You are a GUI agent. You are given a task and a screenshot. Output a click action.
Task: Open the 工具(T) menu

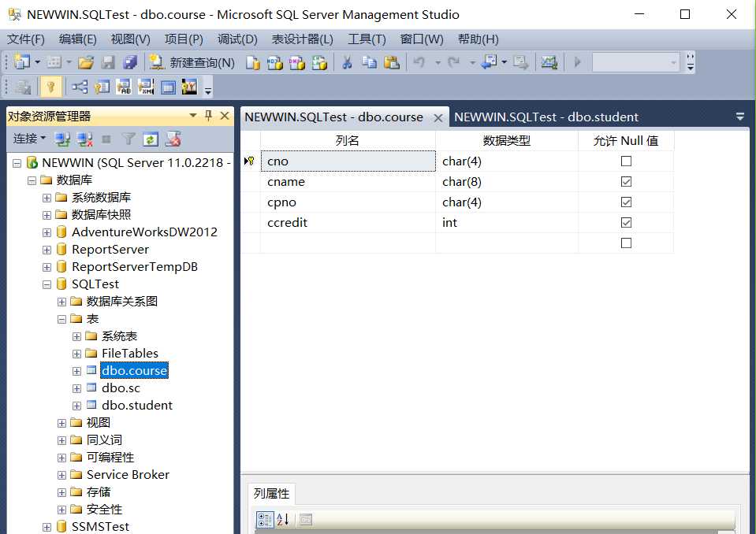tap(367, 39)
